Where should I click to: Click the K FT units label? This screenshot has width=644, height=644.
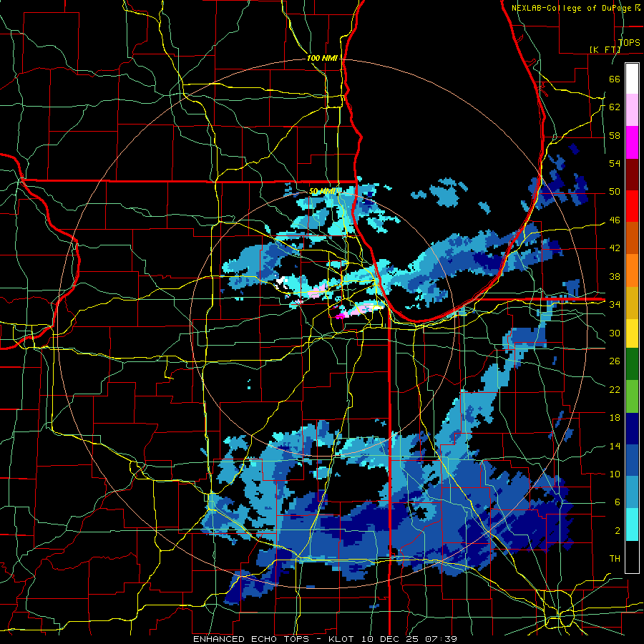coord(605,49)
